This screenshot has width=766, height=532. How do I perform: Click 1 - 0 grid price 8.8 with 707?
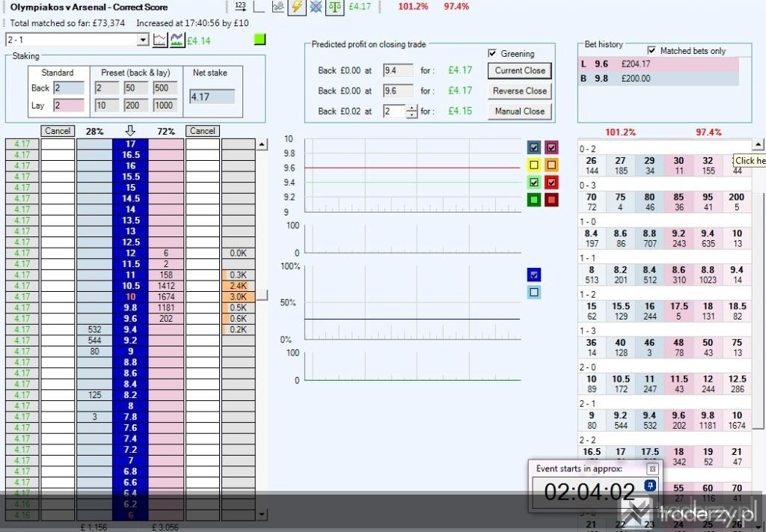(649, 239)
